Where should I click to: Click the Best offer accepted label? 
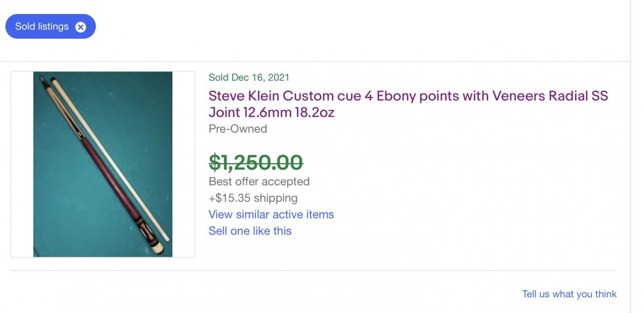click(259, 181)
